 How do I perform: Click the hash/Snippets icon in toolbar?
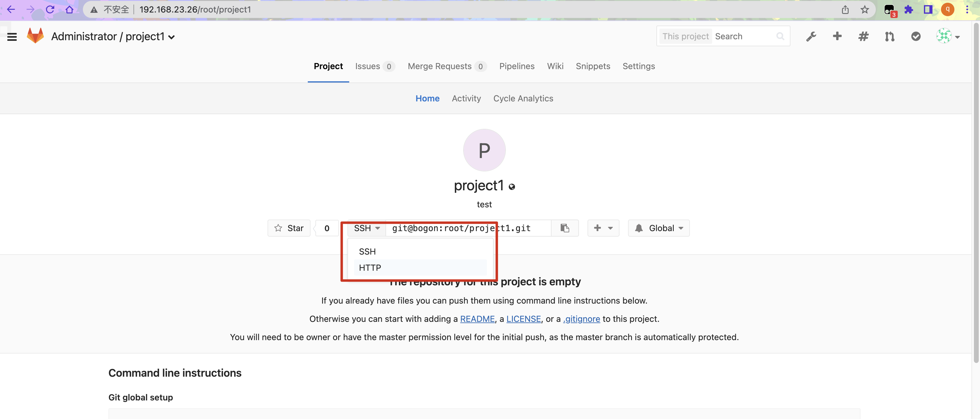click(x=862, y=36)
